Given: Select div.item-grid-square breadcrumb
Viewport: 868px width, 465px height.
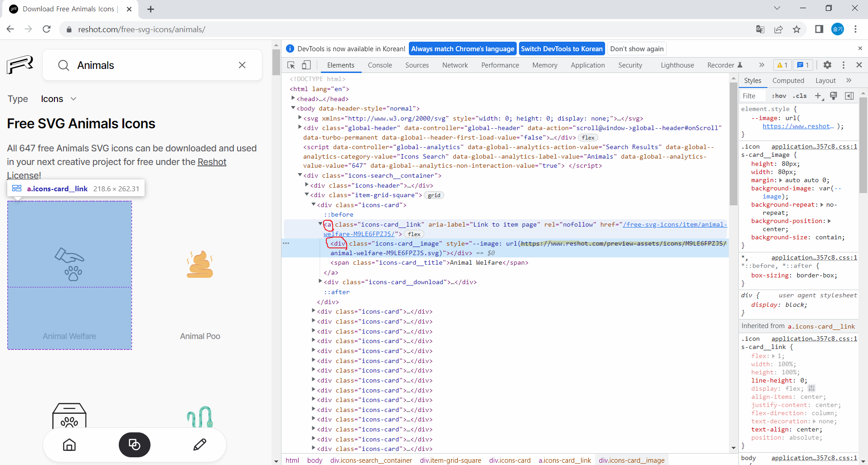Looking at the screenshot, I should pos(451,460).
